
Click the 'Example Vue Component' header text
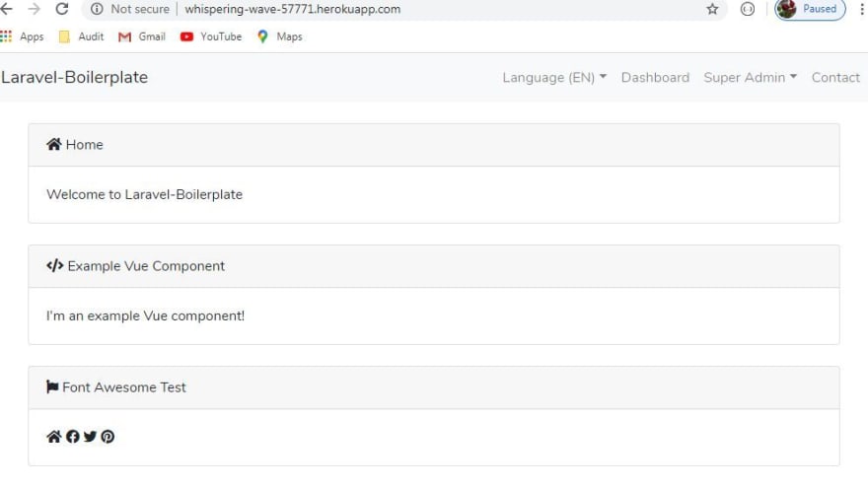(x=146, y=266)
